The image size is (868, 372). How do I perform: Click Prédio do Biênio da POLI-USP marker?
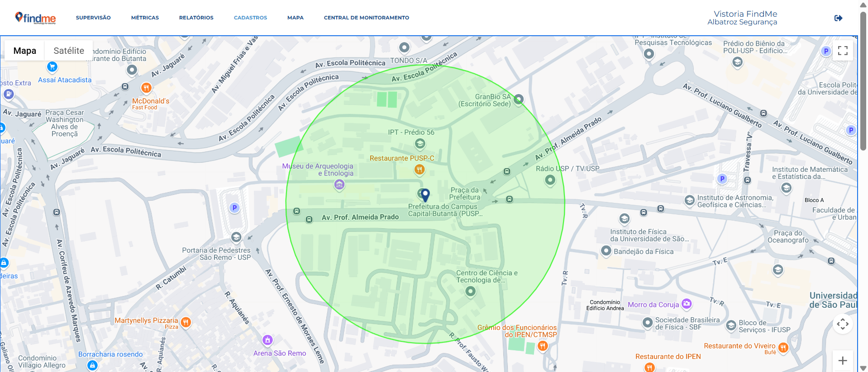pyautogui.click(x=738, y=62)
